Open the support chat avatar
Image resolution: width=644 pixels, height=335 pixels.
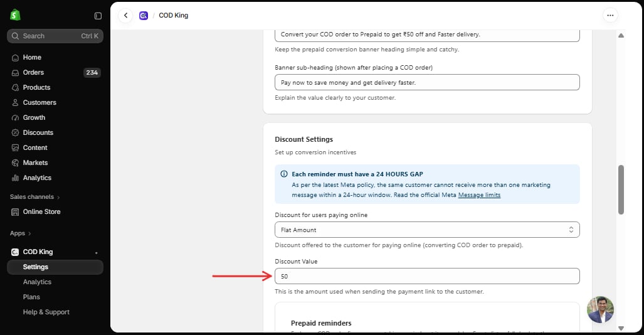tap(600, 309)
